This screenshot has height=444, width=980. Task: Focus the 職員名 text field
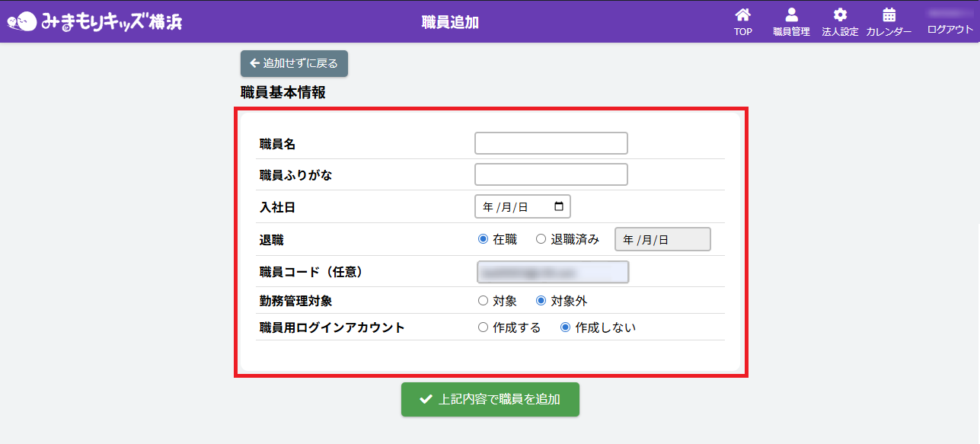pyautogui.click(x=551, y=143)
